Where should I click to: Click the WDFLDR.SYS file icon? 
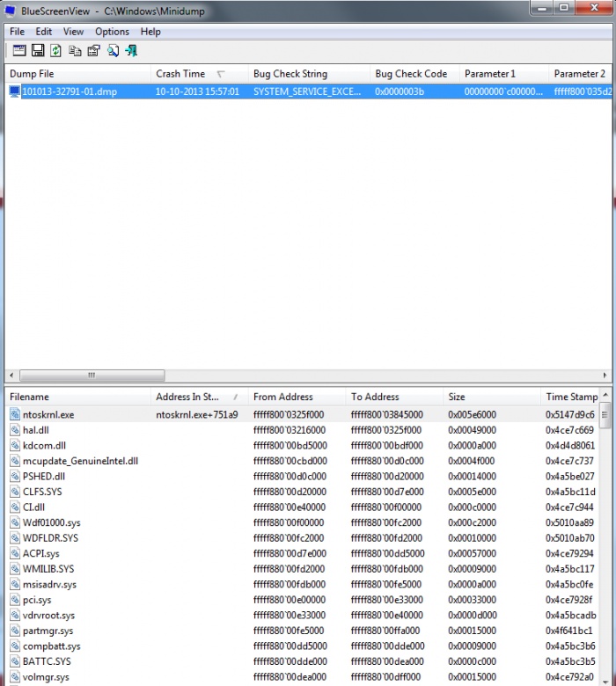coord(15,537)
